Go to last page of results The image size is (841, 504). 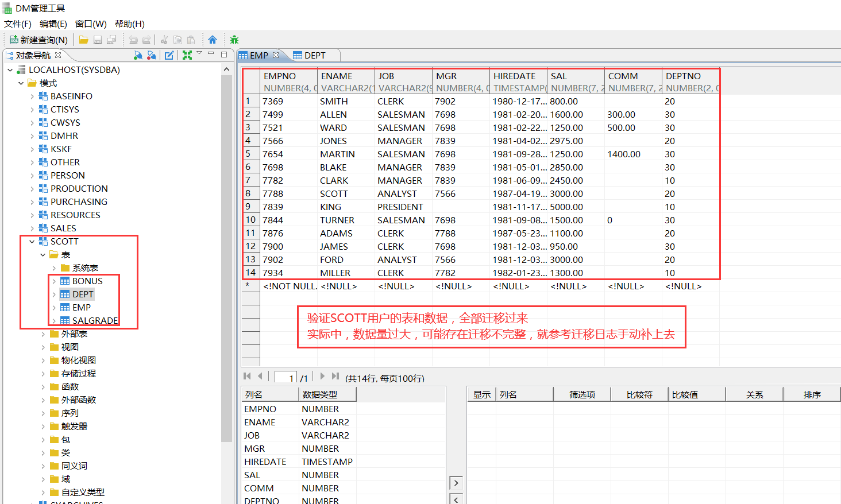335,377
